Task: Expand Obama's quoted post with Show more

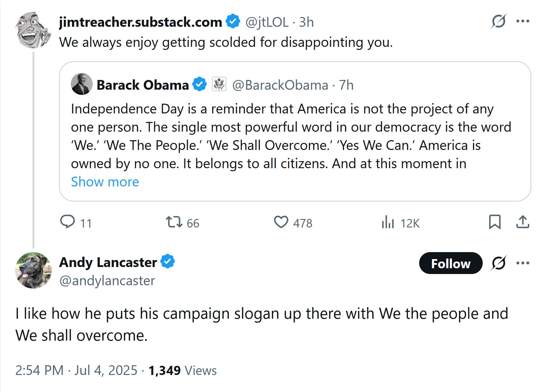Action: pyautogui.click(x=105, y=182)
